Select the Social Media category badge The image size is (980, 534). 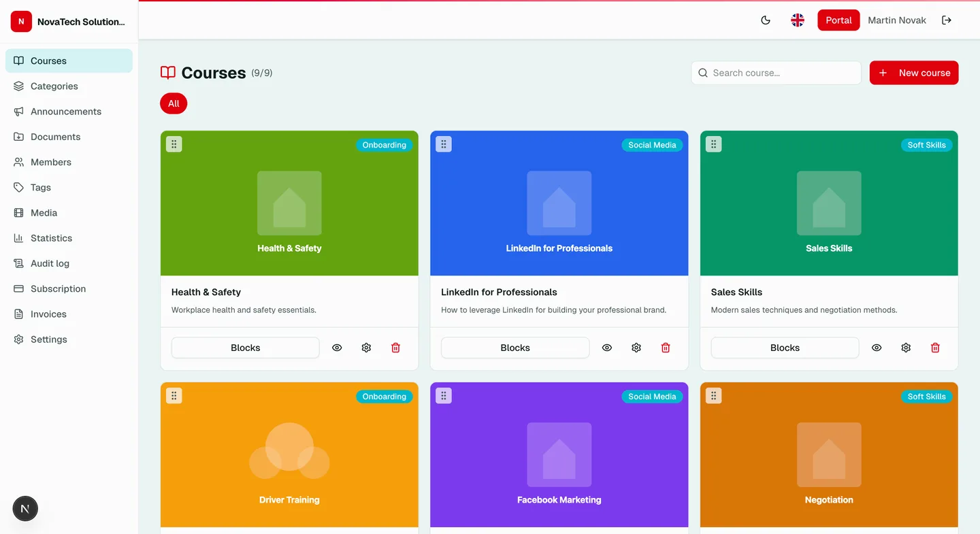point(651,145)
